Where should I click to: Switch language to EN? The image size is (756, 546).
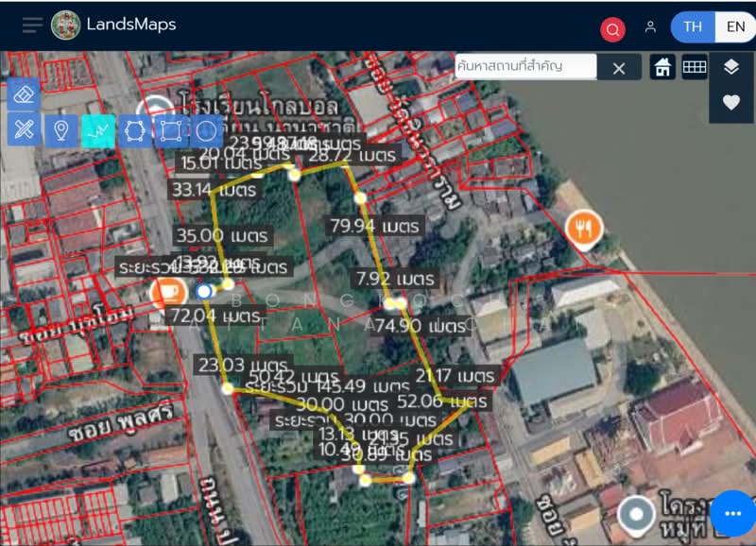click(735, 26)
